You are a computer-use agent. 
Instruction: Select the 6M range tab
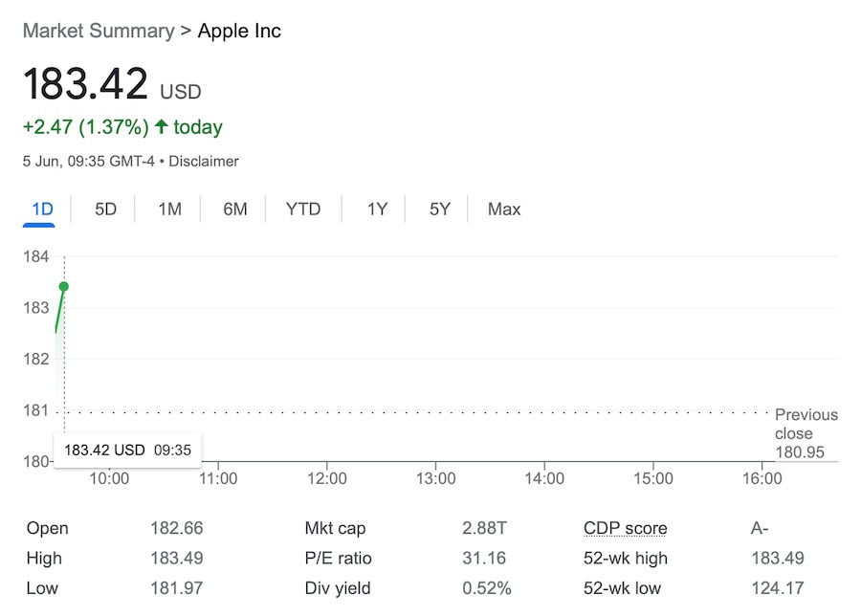tap(234, 209)
